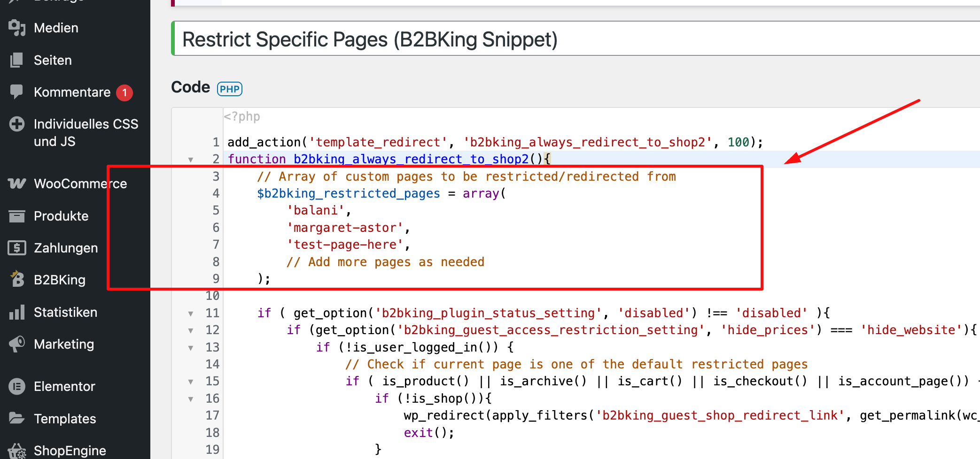The image size is (980, 459).
Task: Click 'hide_website' string on line 12
Action: [x=911, y=330]
